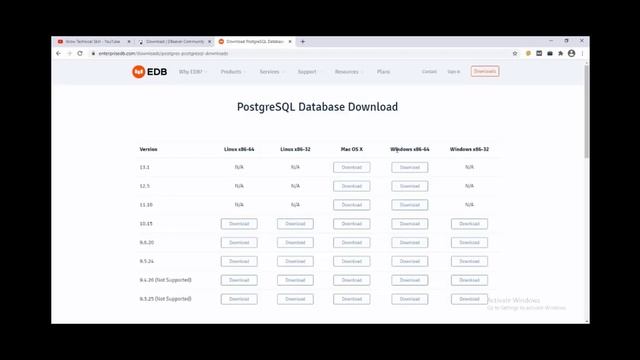Download version 9.6.20 for Windows x86-32
The width and height of the screenshot is (640, 360).
click(x=469, y=242)
